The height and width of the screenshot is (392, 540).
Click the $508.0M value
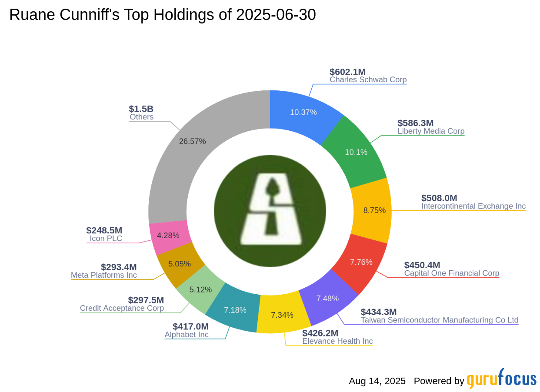pos(439,198)
